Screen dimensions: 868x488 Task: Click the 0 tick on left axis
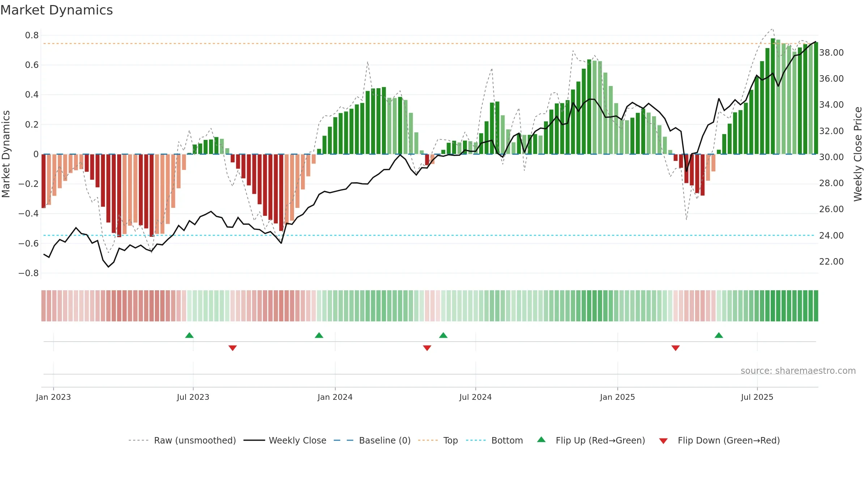[x=36, y=154]
